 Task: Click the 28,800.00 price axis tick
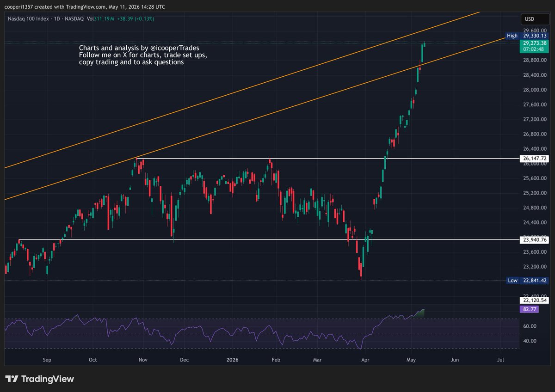click(536, 60)
